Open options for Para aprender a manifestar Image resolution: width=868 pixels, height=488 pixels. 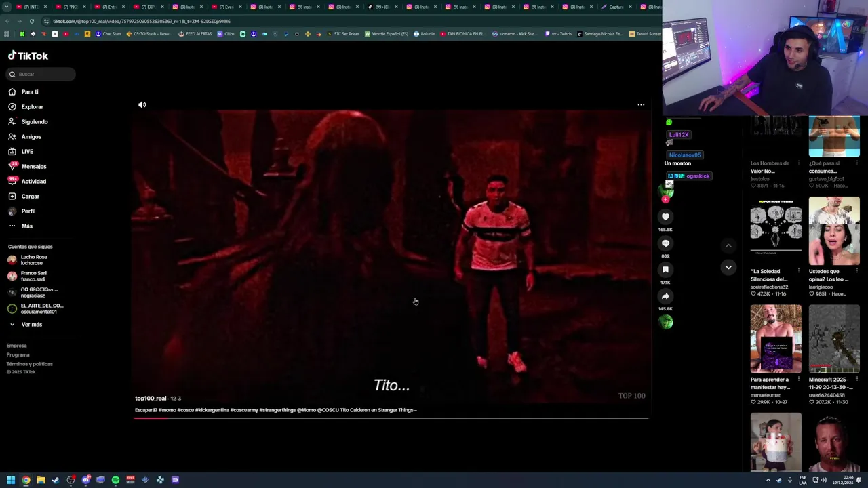[799, 380]
